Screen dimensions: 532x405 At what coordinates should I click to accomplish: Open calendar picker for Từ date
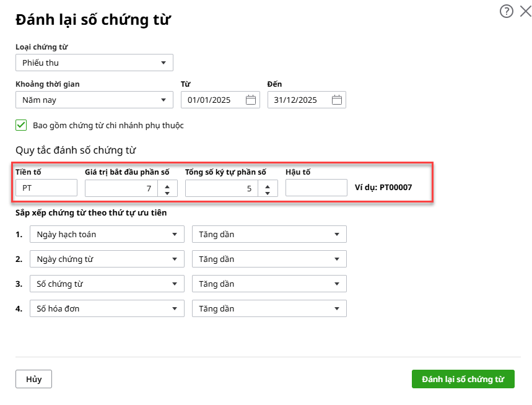[x=250, y=100]
